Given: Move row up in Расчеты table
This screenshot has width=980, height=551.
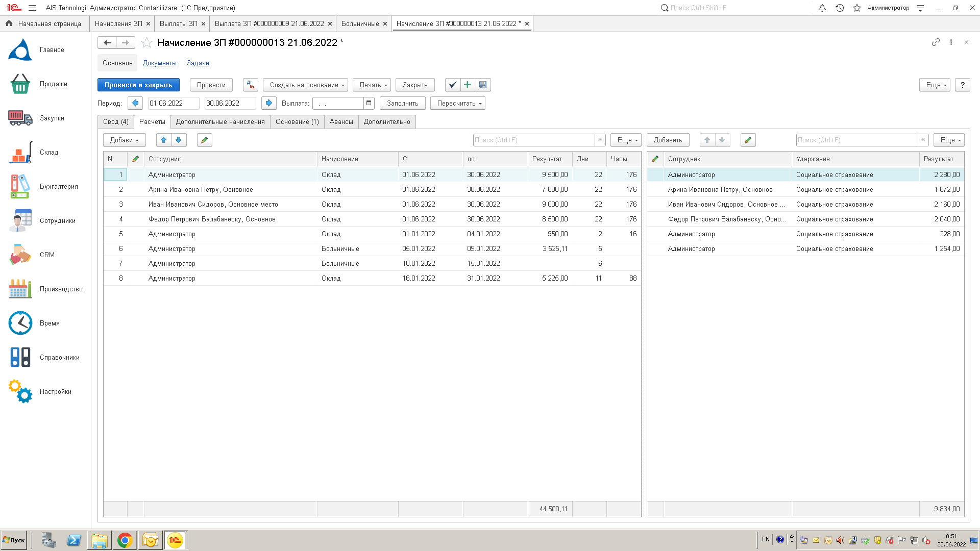Looking at the screenshot, I should pos(163,140).
